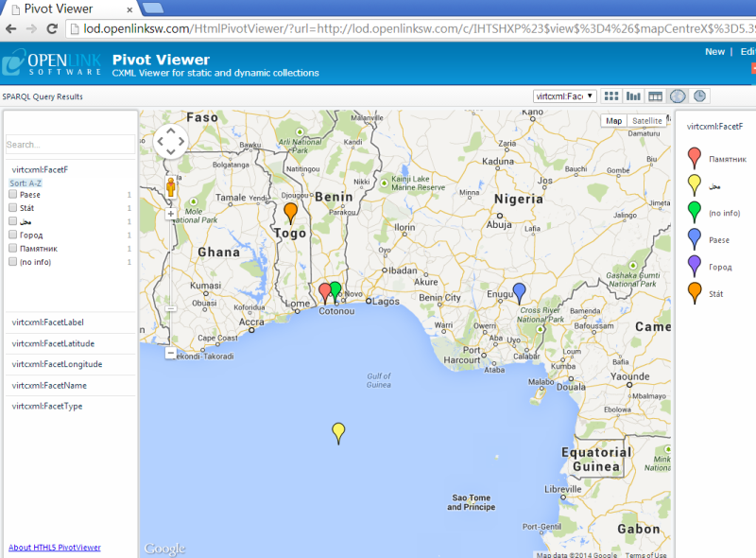Open the About HTML5 PivotViewer link
The height and width of the screenshot is (558, 756).
(55, 548)
